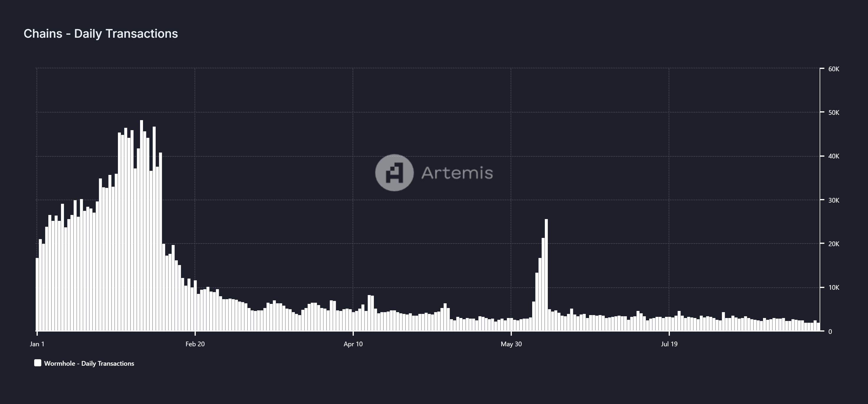Image resolution: width=868 pixels, height=404 pixels.
Task: Click the Artemis watermark text
Action: point(457,173)
